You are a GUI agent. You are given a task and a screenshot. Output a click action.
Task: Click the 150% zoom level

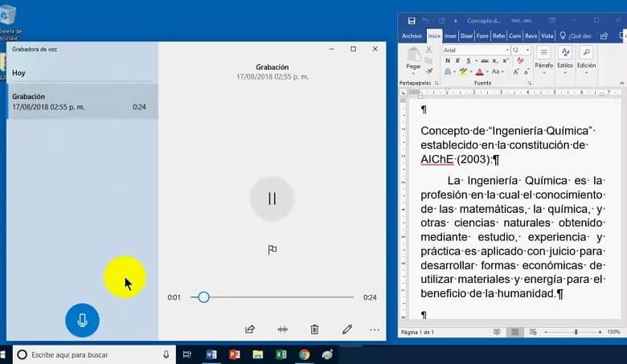[x=613, y=332]
